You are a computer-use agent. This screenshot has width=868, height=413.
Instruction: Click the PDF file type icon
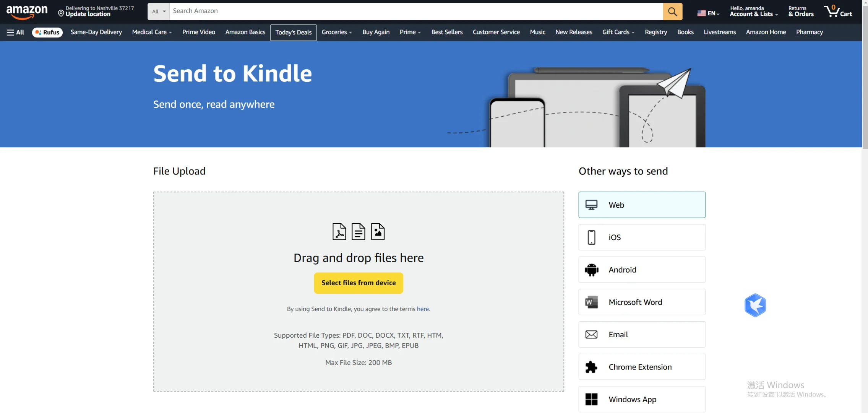click(339, 232)
